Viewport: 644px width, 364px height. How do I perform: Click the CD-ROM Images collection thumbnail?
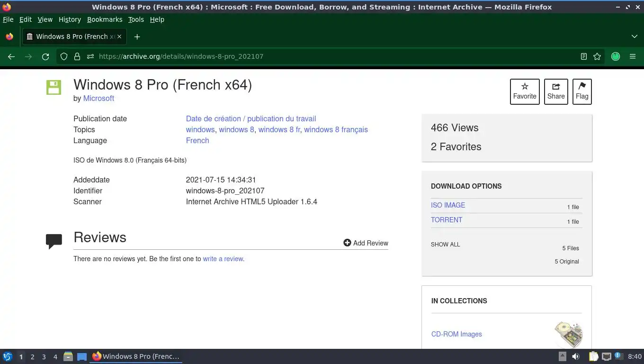tap(568, 334)
